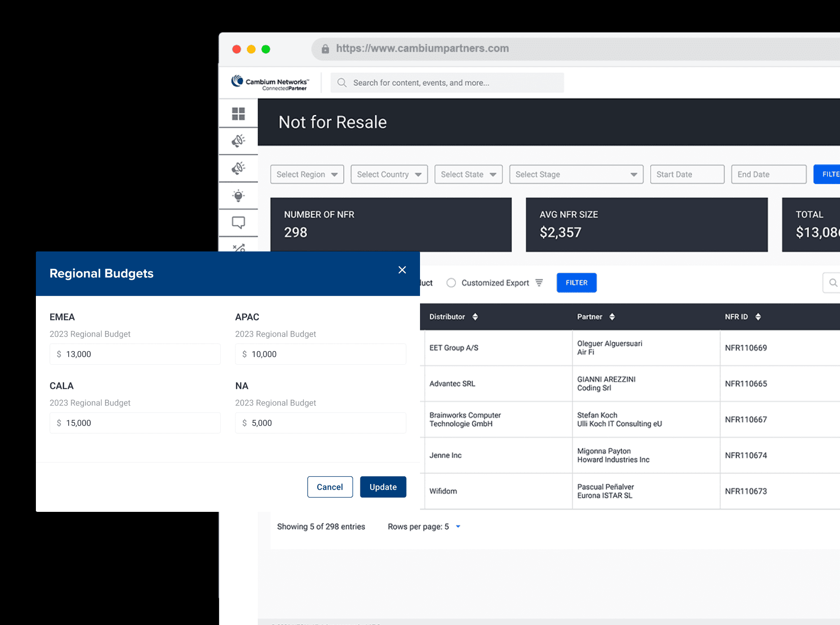This screenshot has width=840, height=625.
Task: Close the Regional Budgets dialog
Action: (402, 270)
